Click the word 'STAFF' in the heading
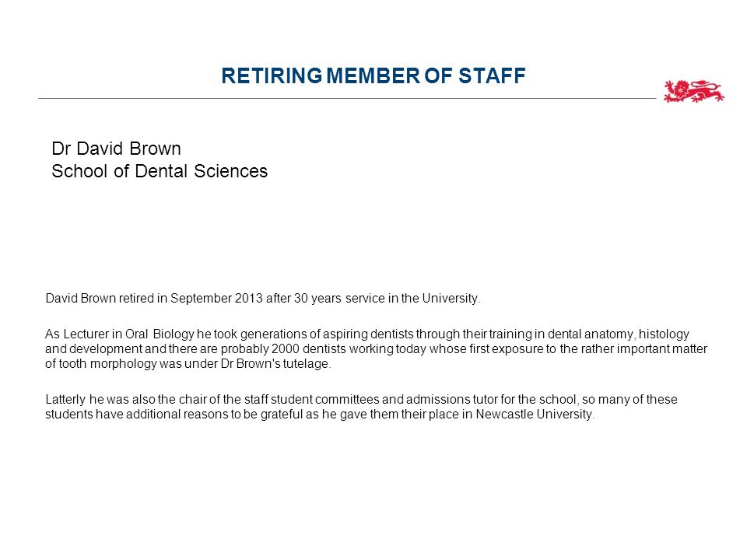Viewport: 747px width, 560px height. click(492, 75)
